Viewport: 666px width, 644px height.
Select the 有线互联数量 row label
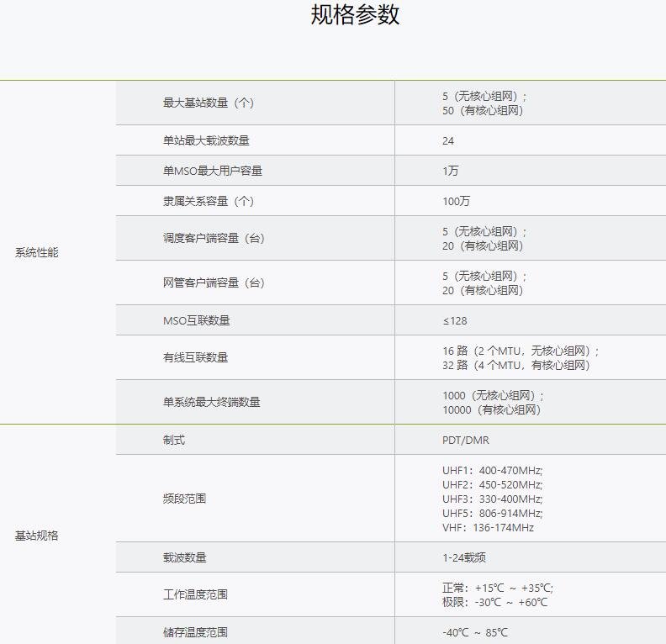pyautogui.click(x=196, y=357)
